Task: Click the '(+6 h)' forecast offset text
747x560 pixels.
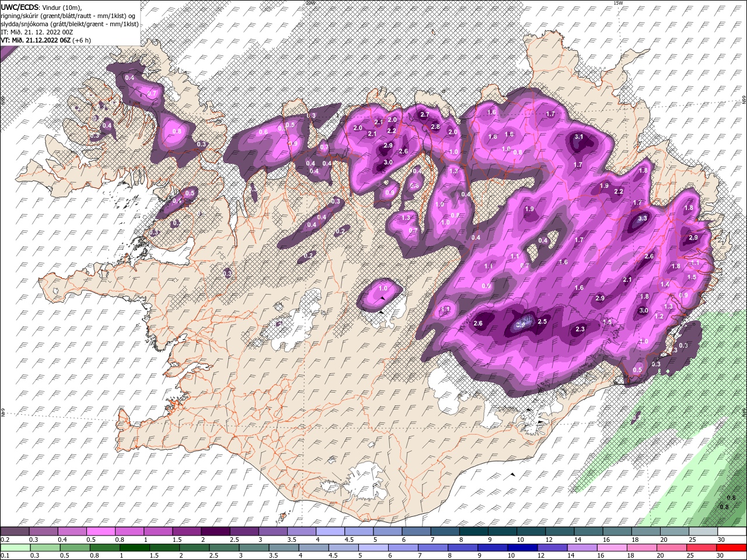Action: (x=81, y=40)
